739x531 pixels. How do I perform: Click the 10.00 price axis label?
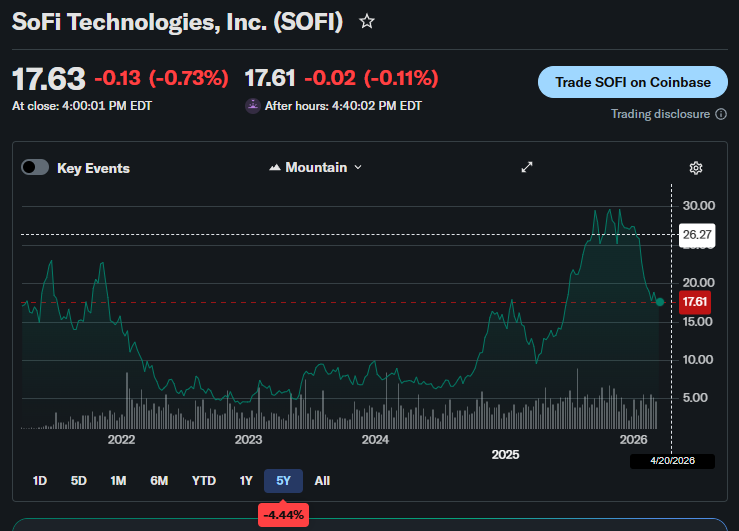click(x=698, y=360)
